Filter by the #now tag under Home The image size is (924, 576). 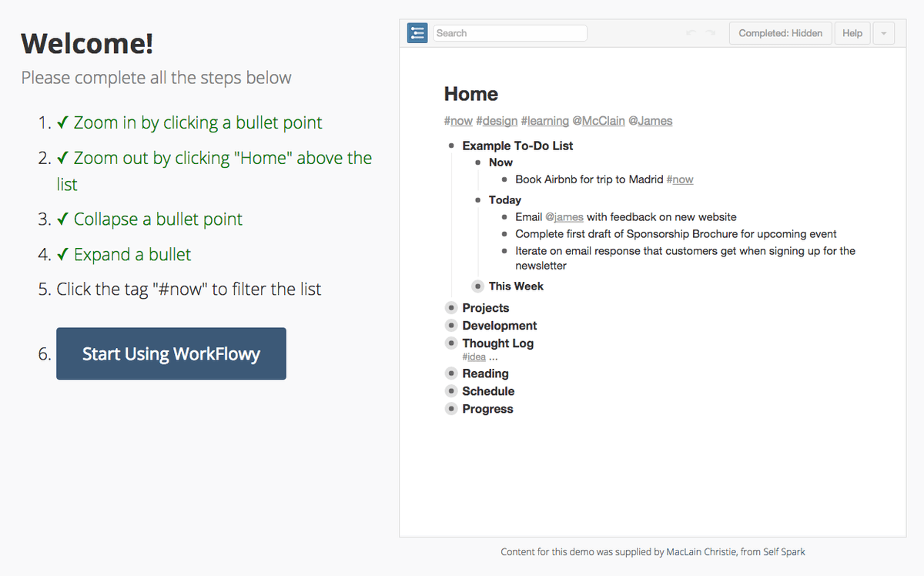pyautogui.click(x=458, y=121)
